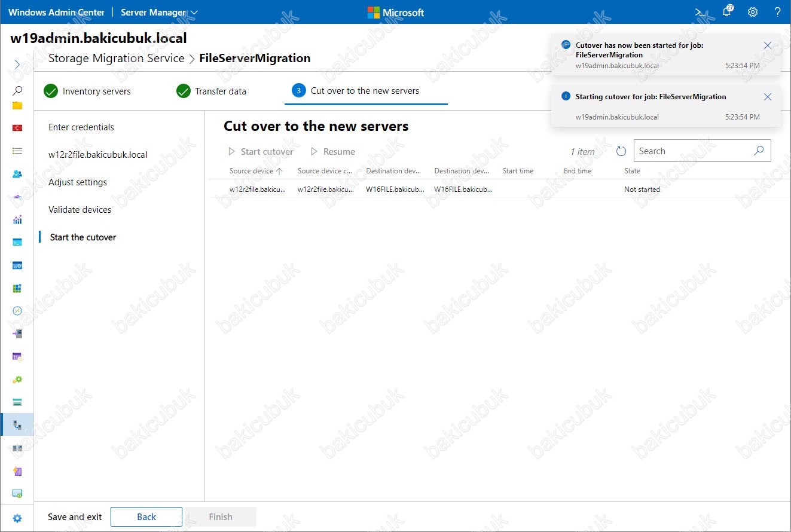Open the PowerShell tool in the sidebar
The height and width of the screenshot is (532, 791).
coord(17,242)
